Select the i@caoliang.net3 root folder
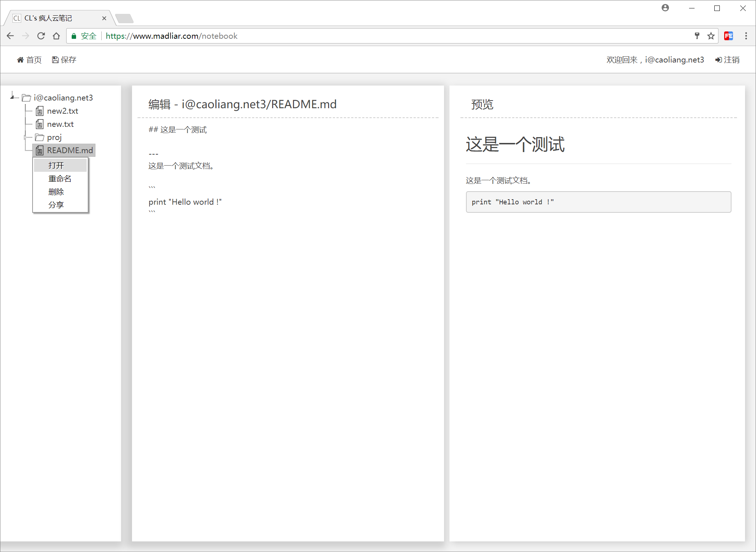This screenshot has width=756, height=552. coord(63,98)
